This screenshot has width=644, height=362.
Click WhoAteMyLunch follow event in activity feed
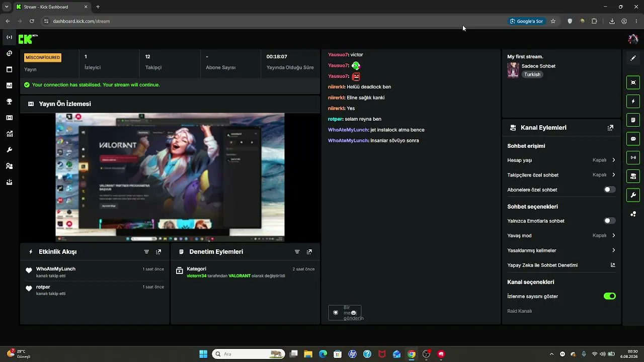click(95, 272)
